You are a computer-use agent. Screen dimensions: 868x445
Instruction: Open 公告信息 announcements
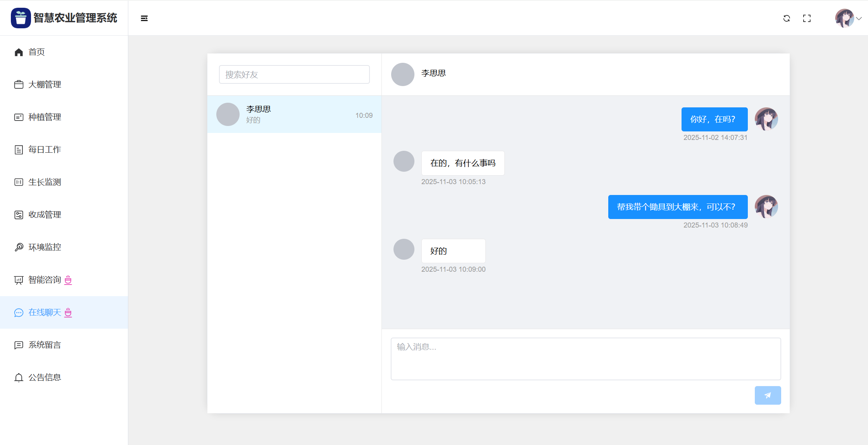coord(45,378)
